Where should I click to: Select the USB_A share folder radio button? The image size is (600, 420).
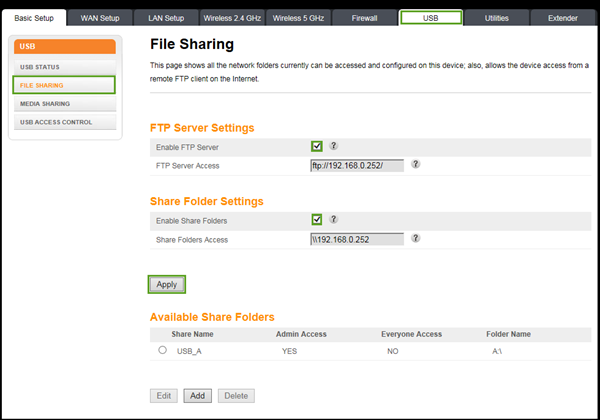[162, 351]
